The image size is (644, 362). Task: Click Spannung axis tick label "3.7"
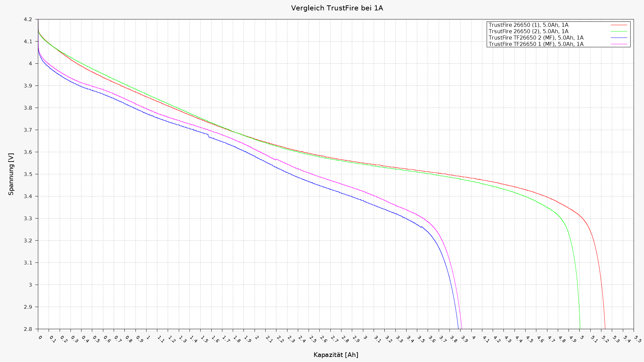[x=28, y=130]
